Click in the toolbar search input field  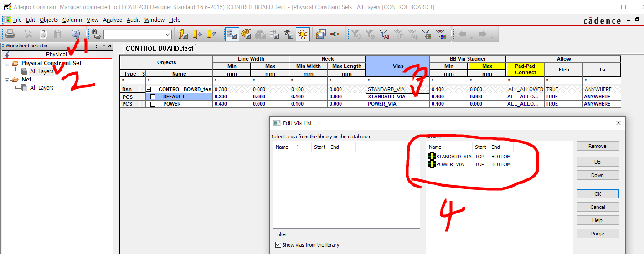pos(134,35)
